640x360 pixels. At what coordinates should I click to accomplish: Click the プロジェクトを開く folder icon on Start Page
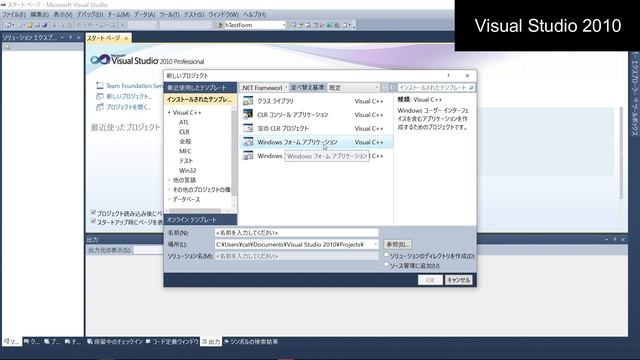100,107
